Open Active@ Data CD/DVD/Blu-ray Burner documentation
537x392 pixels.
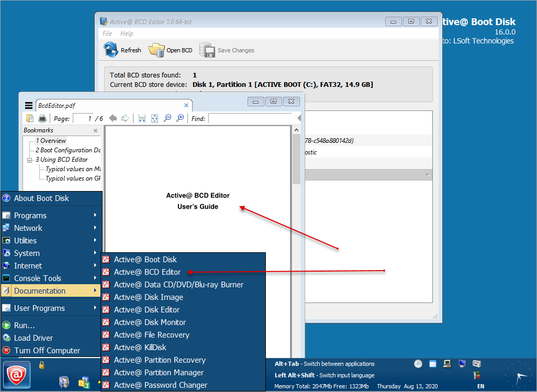coord(183,285)
